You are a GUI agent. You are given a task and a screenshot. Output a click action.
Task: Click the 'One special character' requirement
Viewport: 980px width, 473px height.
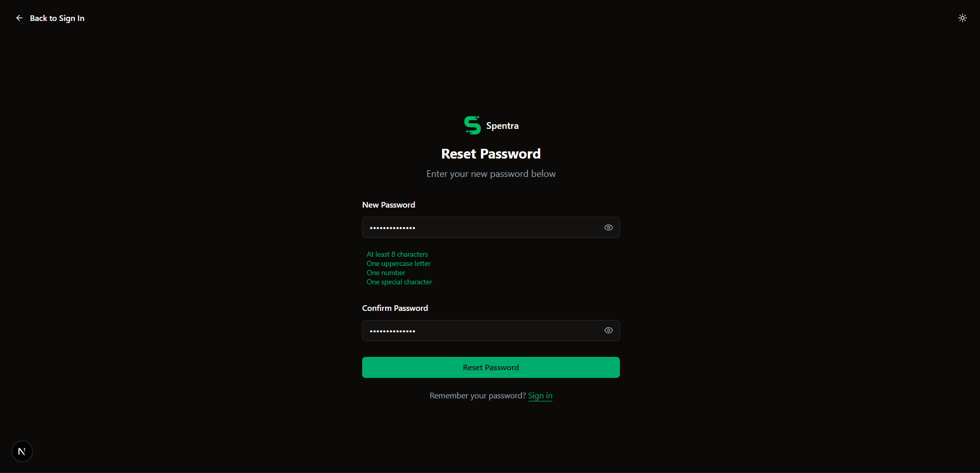pyautogui.click(x=399, y=282)
